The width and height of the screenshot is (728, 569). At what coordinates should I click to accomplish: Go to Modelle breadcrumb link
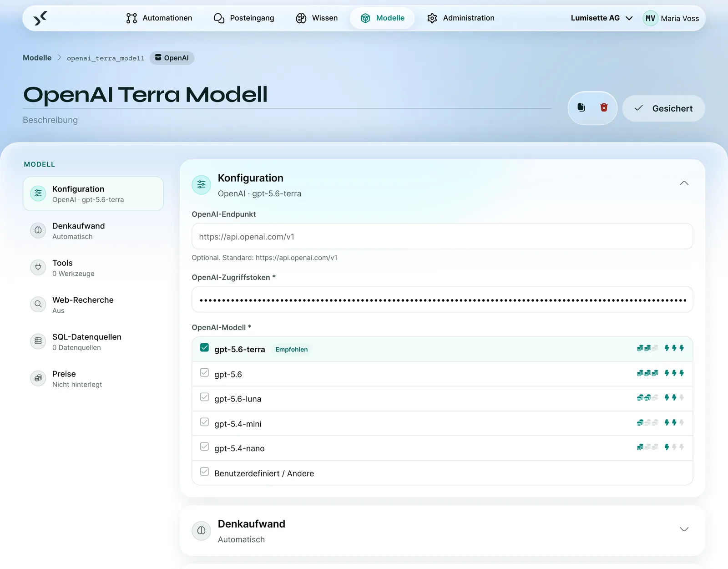coord(37,58)
